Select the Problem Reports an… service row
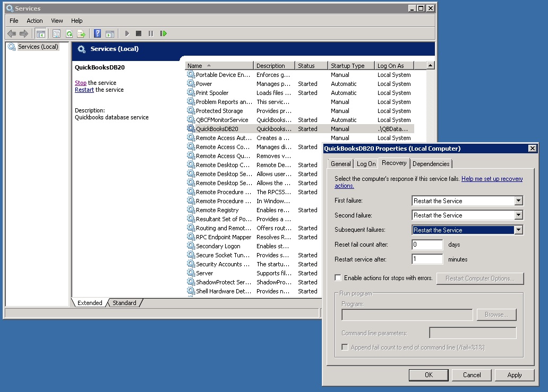548x392 pixels. point(300,101)
